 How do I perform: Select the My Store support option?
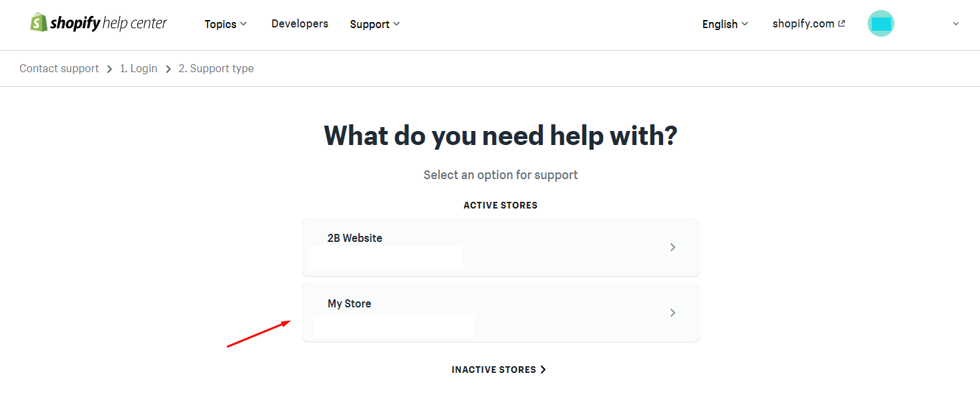click(x=500, y=312)
